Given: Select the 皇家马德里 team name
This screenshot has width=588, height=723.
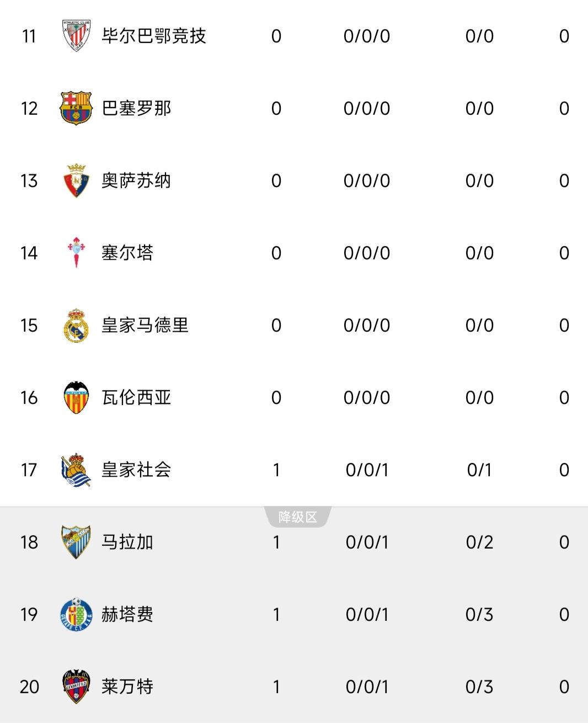Looking at the screenshot, I should pyautogui.click(x=145, y=325).
